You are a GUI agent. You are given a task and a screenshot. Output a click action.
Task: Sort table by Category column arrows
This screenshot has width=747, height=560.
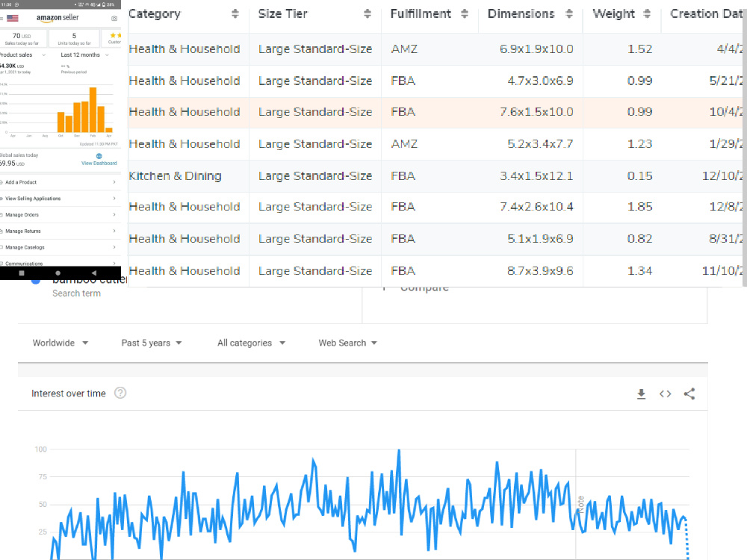click(235, 13)
